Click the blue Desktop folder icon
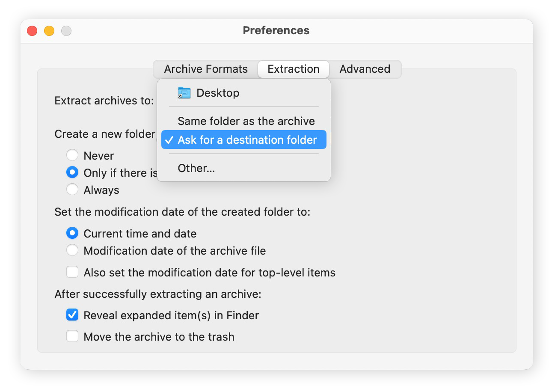This screenshot has height=392, width=555. click(184, 92)
